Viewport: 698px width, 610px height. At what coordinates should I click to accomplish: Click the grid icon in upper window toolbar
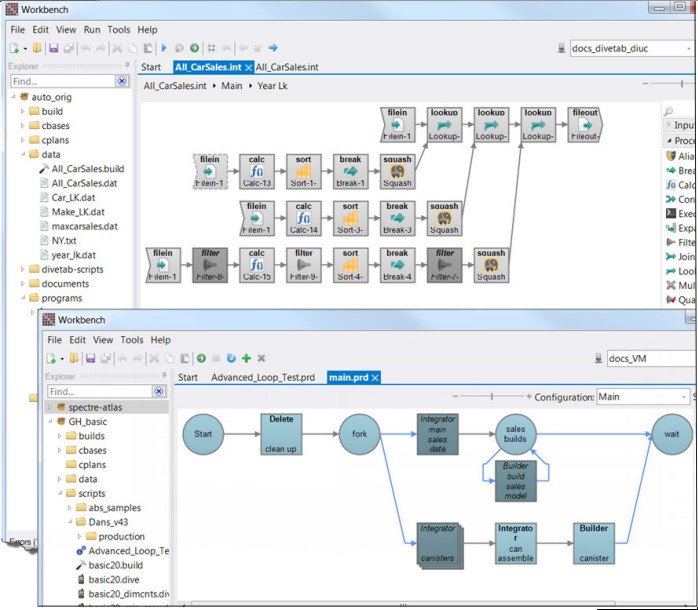[211, 48]
